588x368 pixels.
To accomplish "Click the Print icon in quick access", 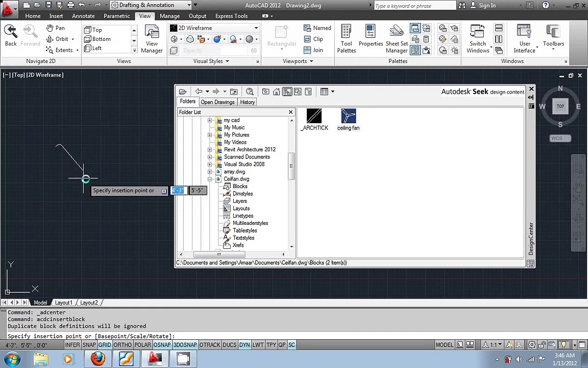I will (70, 5).
